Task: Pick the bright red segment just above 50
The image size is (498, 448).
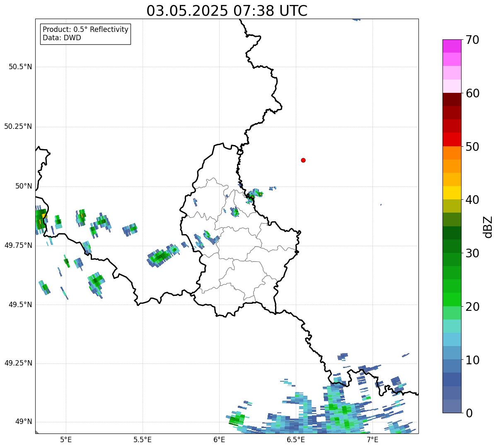Action: [x=452, y=140]
